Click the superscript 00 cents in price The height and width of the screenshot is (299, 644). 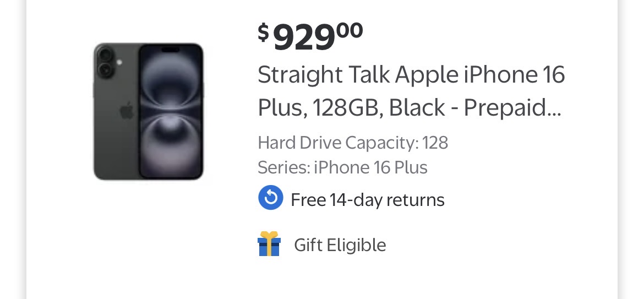[x=350, y=30]
